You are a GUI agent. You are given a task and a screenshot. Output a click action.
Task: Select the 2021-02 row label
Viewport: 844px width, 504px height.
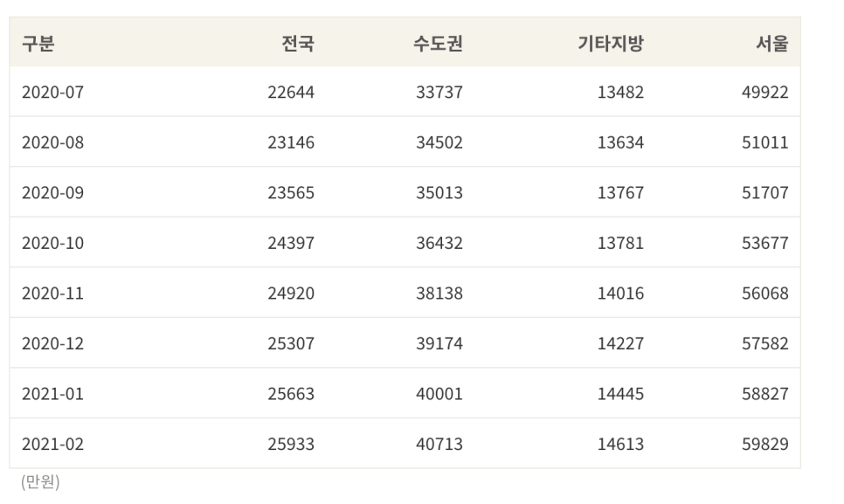point(52,445)
